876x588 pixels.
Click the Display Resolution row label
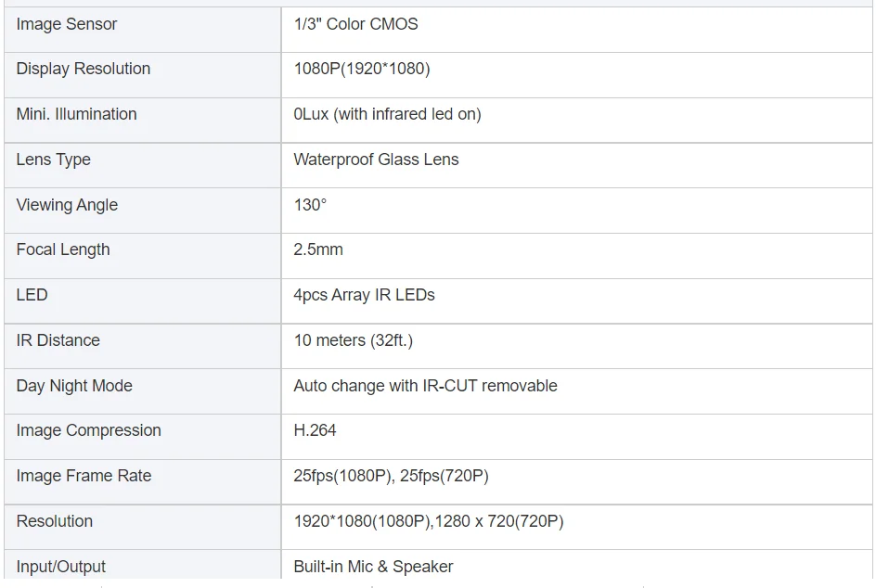[x=84, y=69]
